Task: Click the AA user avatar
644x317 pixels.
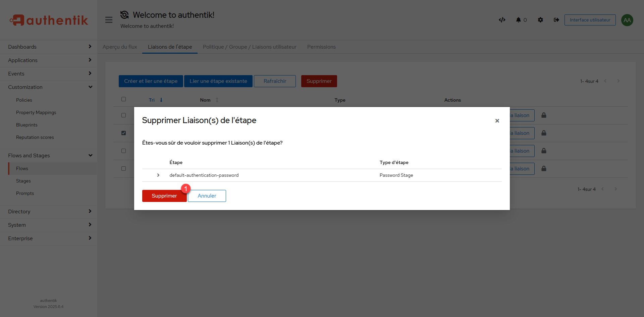Action: [627, 20]
